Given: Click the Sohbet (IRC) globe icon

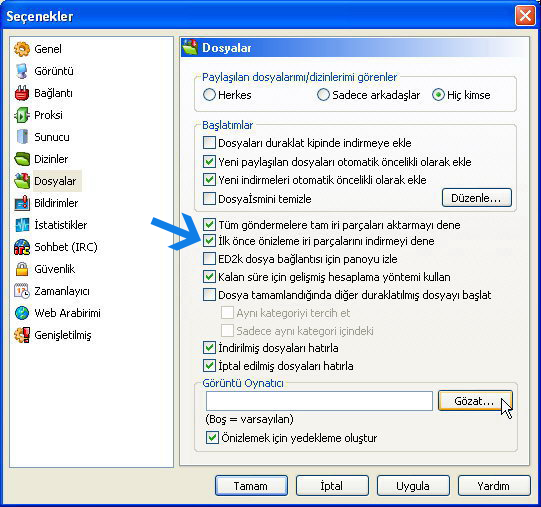Looking at the screenshot, I should pos(22,247).
